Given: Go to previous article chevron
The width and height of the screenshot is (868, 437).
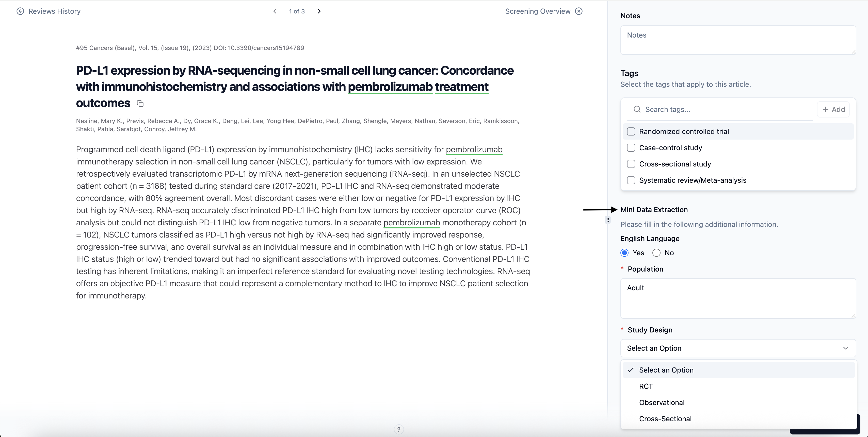Looking at the screenshot, I should point(275,11).
